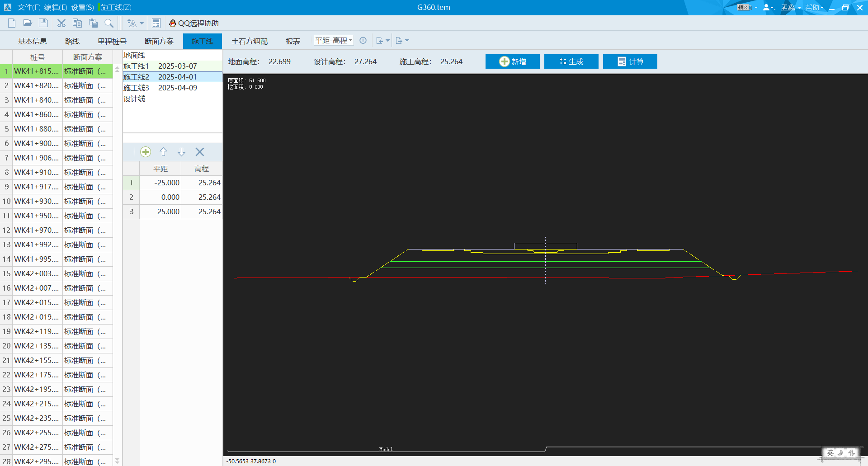868x466 pixels.
Task: Click the lock dongle icon in title bar
Action: click(744, 7)
